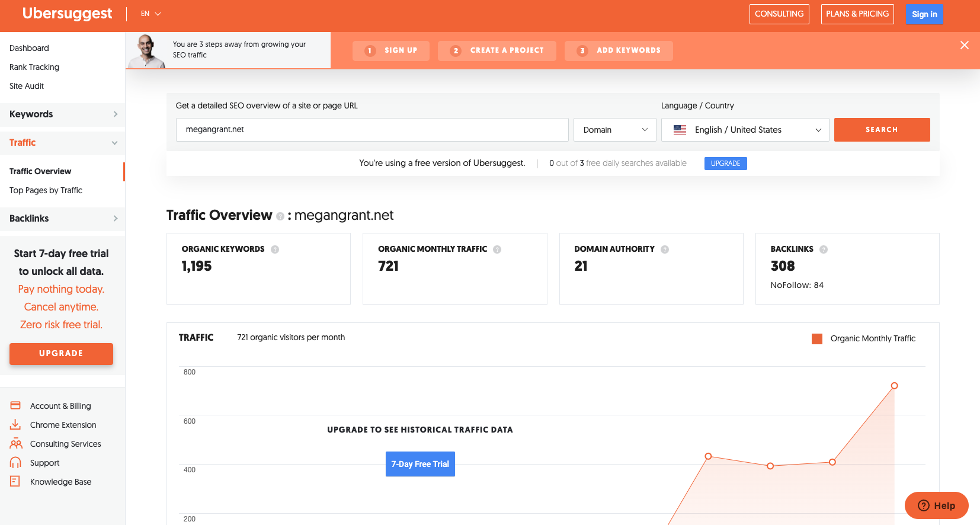The width and height of the screenshot is (980, 525).
Task: Click the orange UPGRADE sidebar button
Action: pyautogui.click(x=61, y=354)
